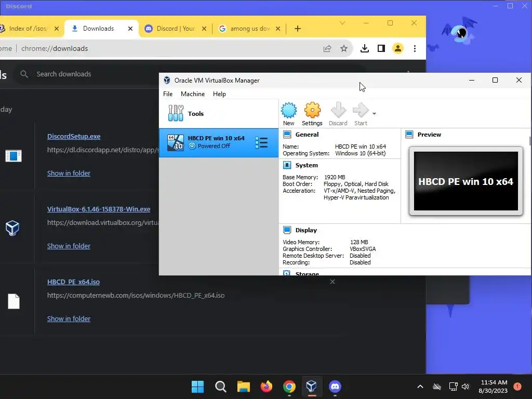Expand the Start button dropdown arrow

point(374,114)
